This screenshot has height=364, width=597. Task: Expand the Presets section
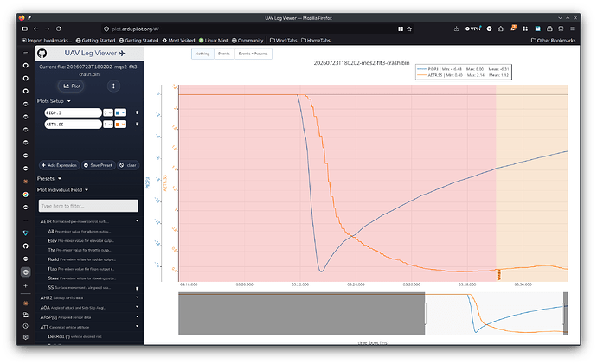tap(49, 178)
